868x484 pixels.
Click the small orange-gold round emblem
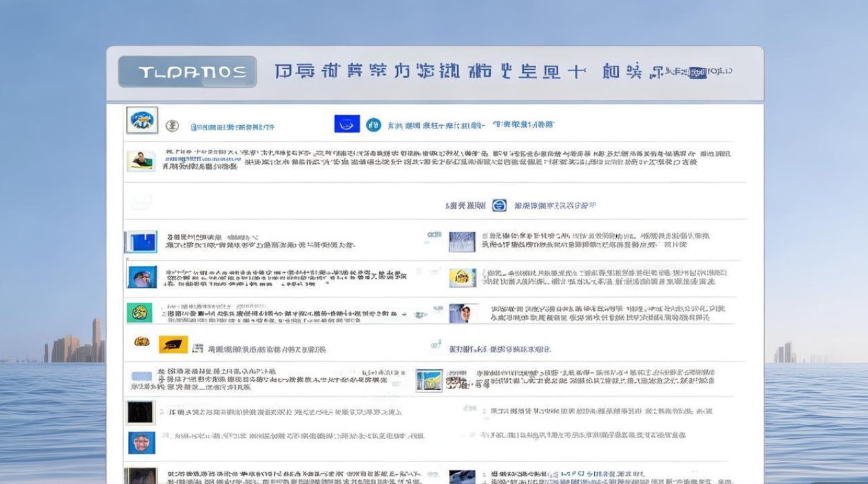[x=141, y=341]
